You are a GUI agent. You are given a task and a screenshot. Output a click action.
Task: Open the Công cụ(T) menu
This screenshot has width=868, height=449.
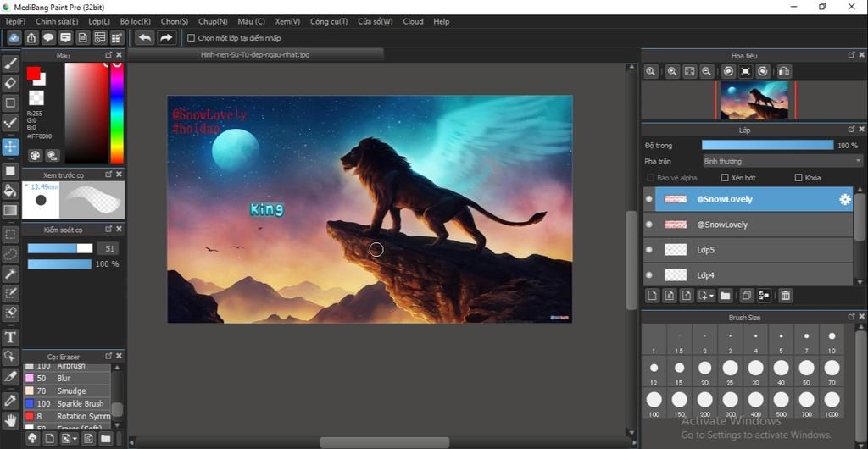(x=329, y=21)
